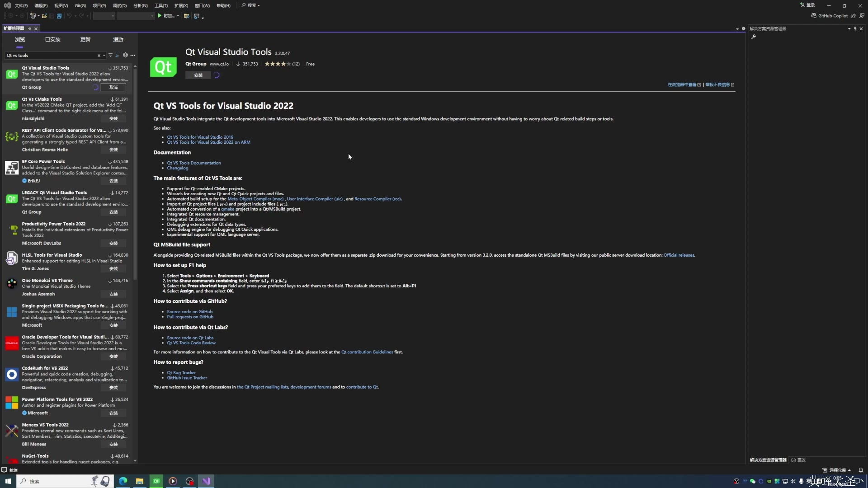Click the filter icon in the extension search bar
Viewport: 868px width, 488px height.
click(110, 55)
